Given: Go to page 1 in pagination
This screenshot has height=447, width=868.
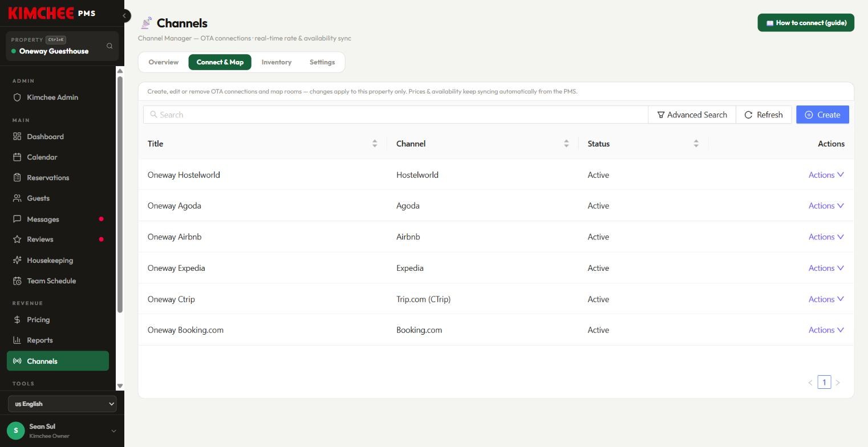Looking at the screenshot, I should (x=824, y=382).
